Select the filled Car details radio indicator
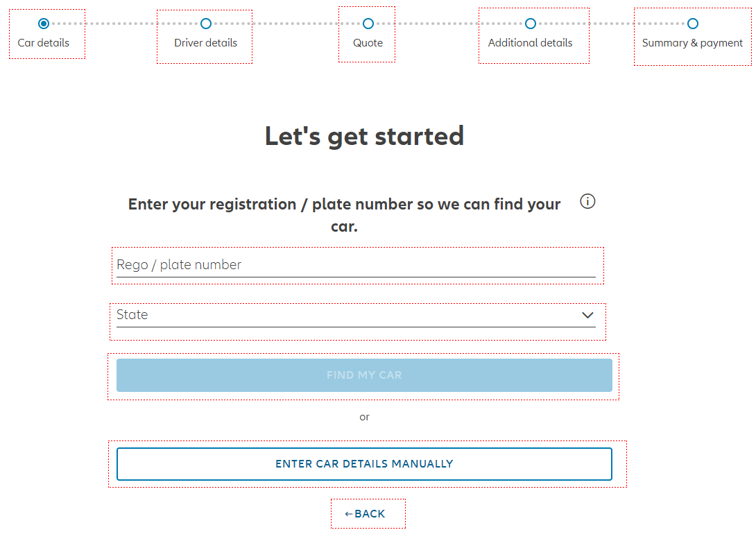756x548 pixels. point(44,23)
